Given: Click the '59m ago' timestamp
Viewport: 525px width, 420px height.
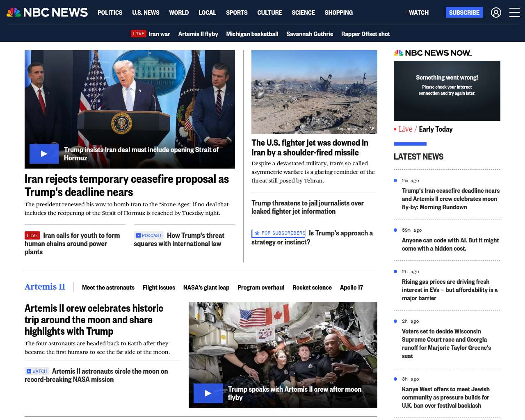Looking at the screenshot, I should (x=412, y=230).
